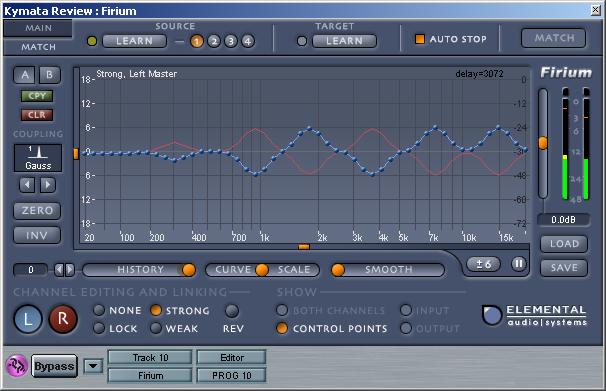Click the lowest control point near 1k
Viewport: 606px width, 391px height.
pyautogui.click(x=255, y=174)
